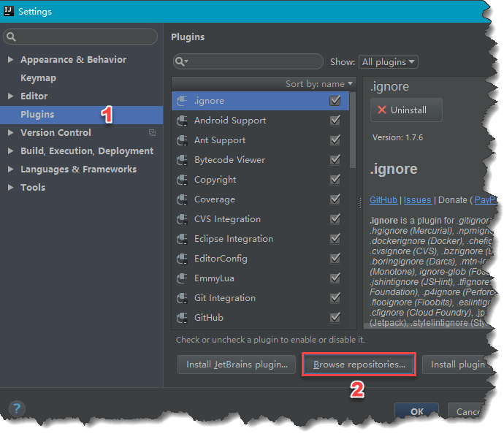Open the GitHub link in description

tap(383, 200)
